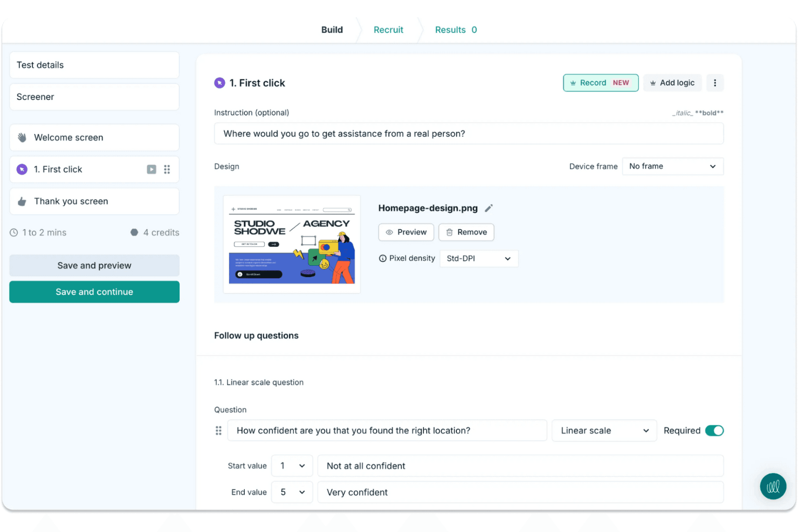
Task: Click the credits hexagon icon
Action: point(134,233)
